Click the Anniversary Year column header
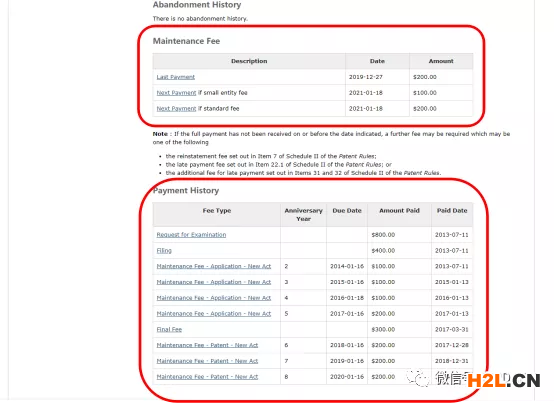Image resolution: width=554 pixels, height=403 pixels. tap(303, 215)
